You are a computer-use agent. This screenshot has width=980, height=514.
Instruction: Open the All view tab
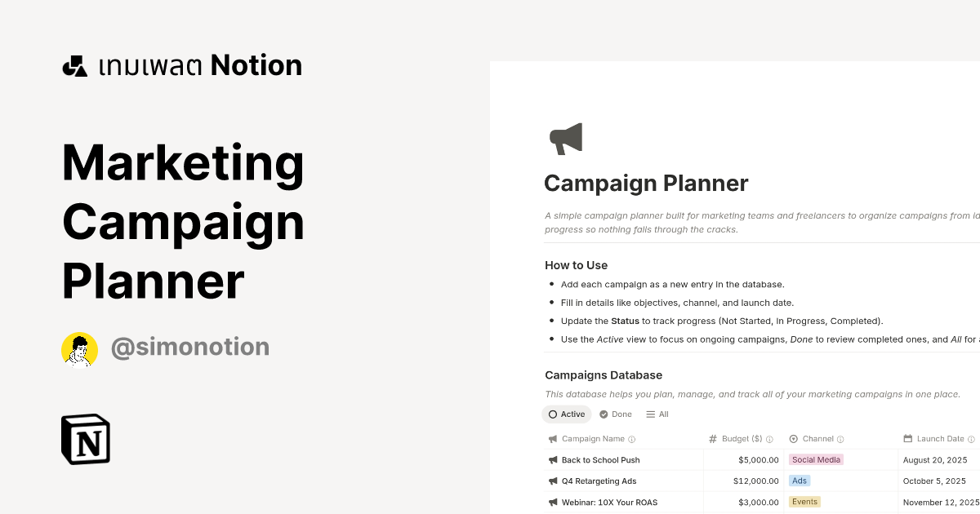[x=657, y=414]
